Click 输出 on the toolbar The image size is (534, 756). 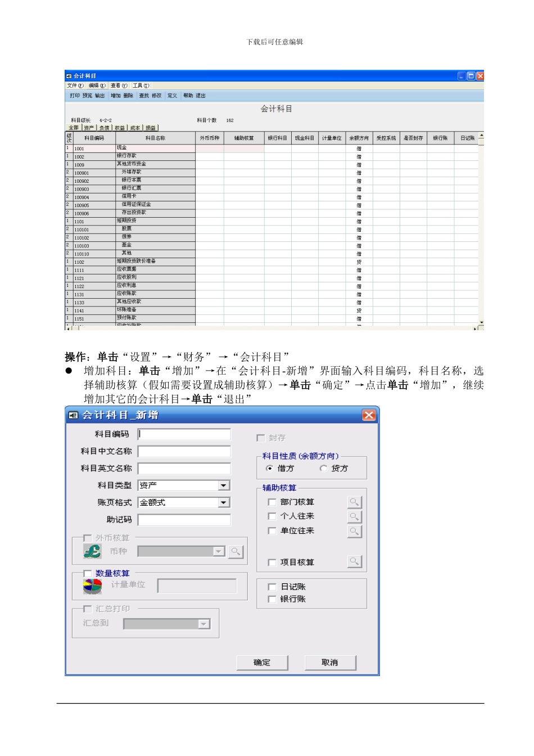coord(99,96)
